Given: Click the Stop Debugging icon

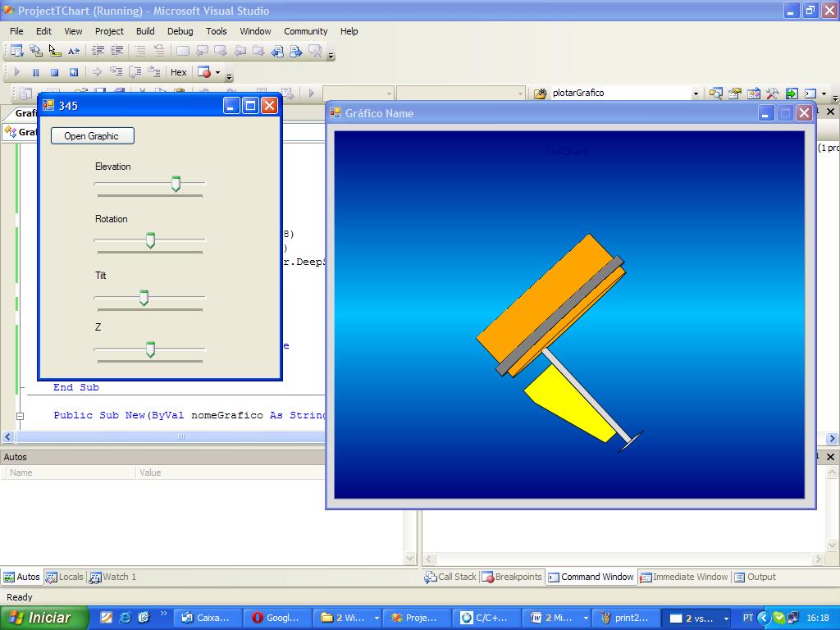Looking at the screenshot, I should 54,72.
